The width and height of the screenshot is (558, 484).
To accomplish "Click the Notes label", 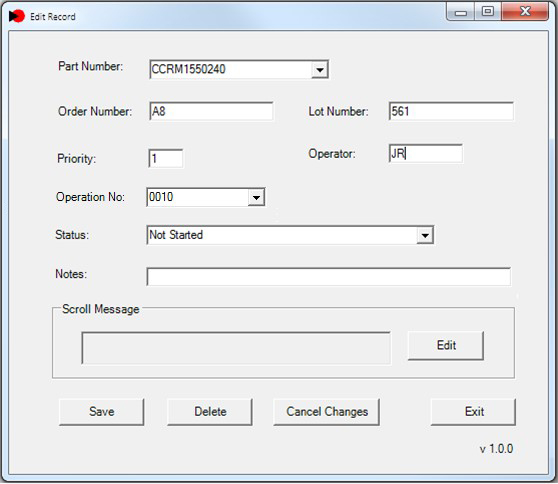I will coord(71,274).
